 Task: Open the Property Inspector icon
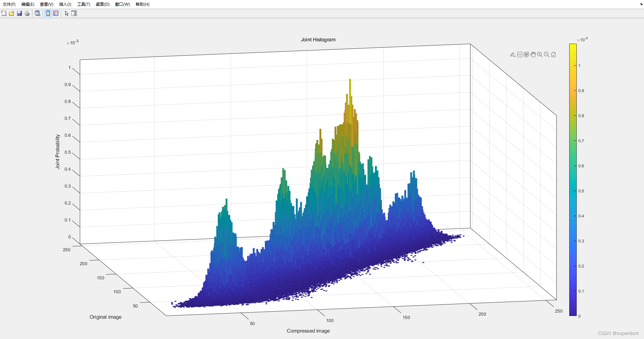coord(74,13)
